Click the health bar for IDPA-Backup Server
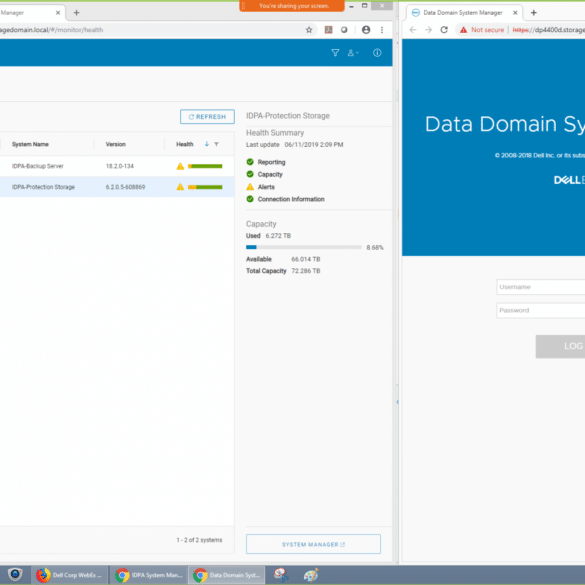The height and width of the screenshot is (585, 585). (x=205, y=166)
